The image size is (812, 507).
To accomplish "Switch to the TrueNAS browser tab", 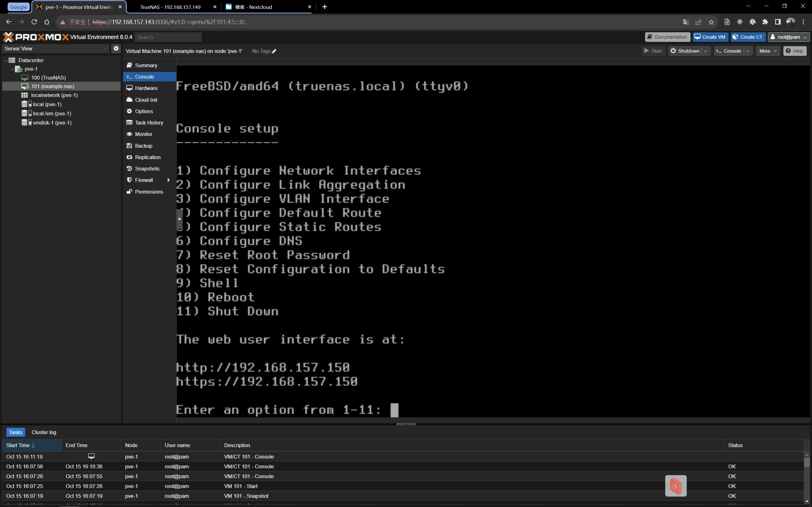I will [x=170, y=7].
